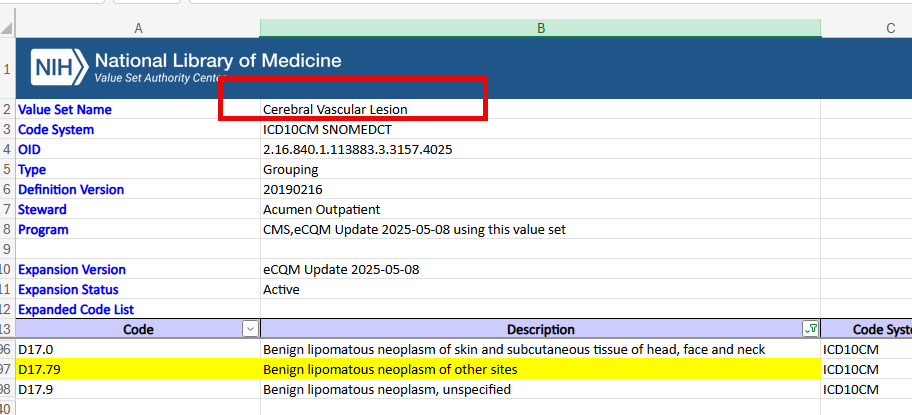Select the Definition Version value 20190216

click(x=292, y=189)
